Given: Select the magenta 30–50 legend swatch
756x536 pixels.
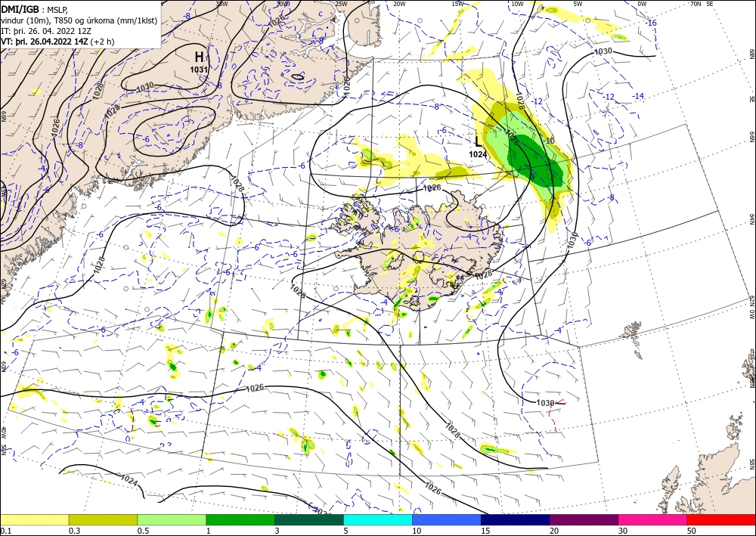Looking at the screenshot, I should click(653, 519).
